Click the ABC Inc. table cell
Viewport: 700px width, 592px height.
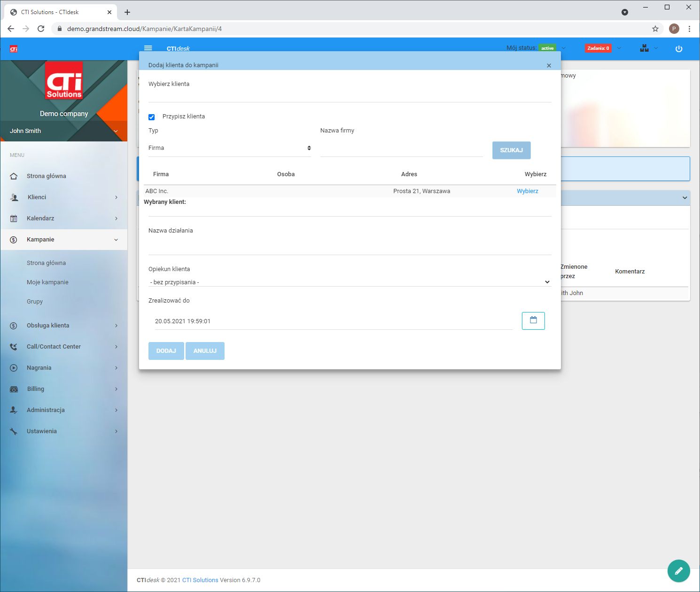[157, 191]
